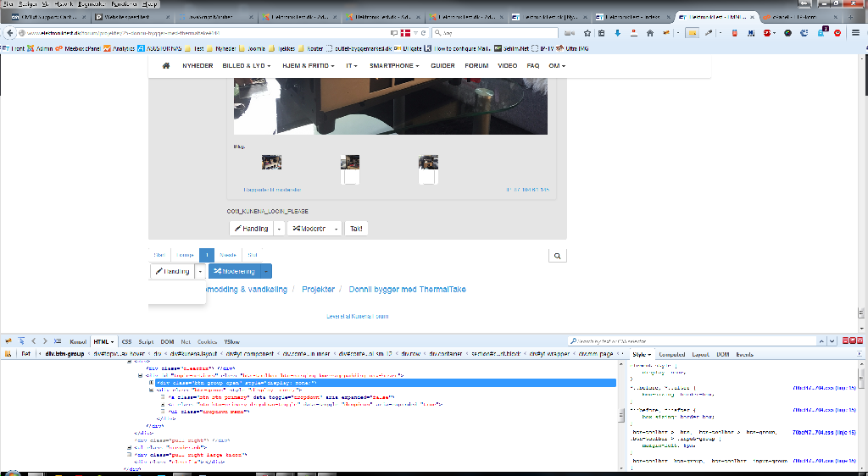Expand the highlighted btn-group div node
868x476 pixels.
click(x=151, y=383)
